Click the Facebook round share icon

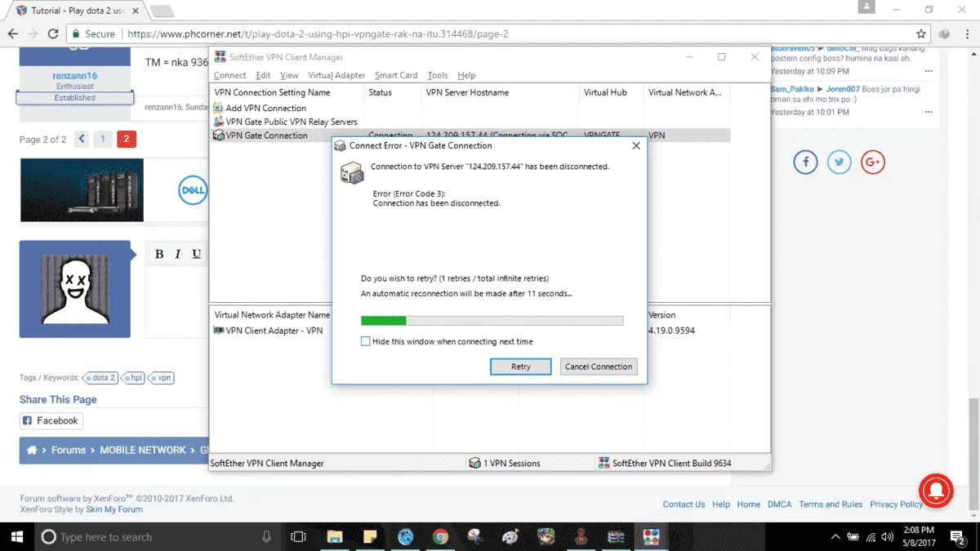click(x=806, y=162)
